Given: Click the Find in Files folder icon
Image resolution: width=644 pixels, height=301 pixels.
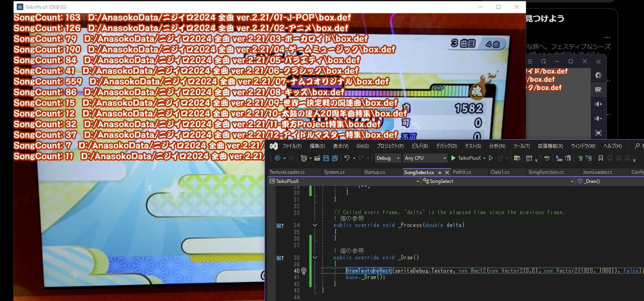Looking at the screenshot, I should point(517,158).
